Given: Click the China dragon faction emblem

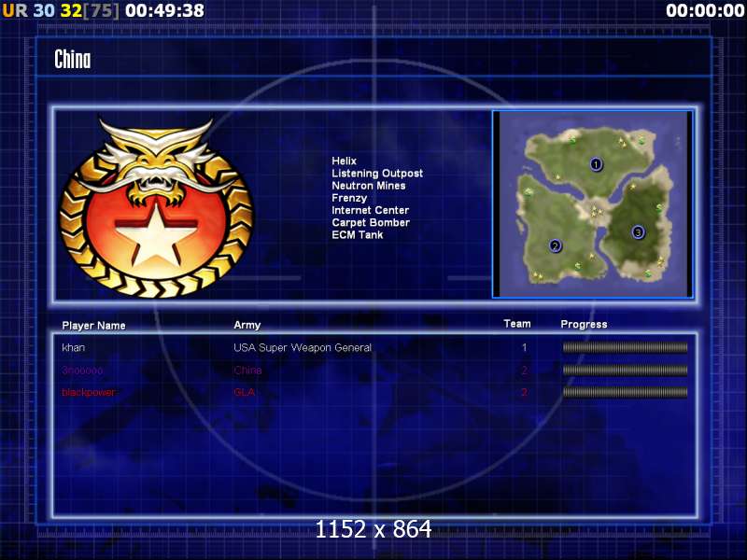Looking at the screenshot, I should point(157,207).
